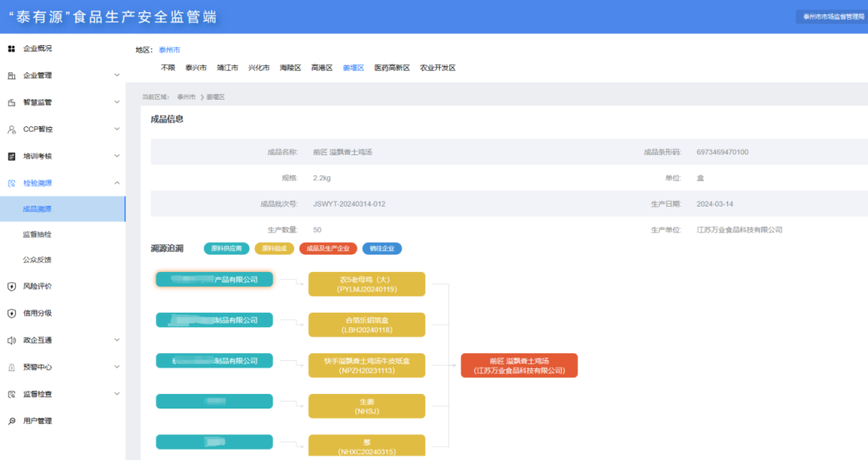Select the 海陵区 region filter
This screenshot has width=868, height=460.
(290, 68)
